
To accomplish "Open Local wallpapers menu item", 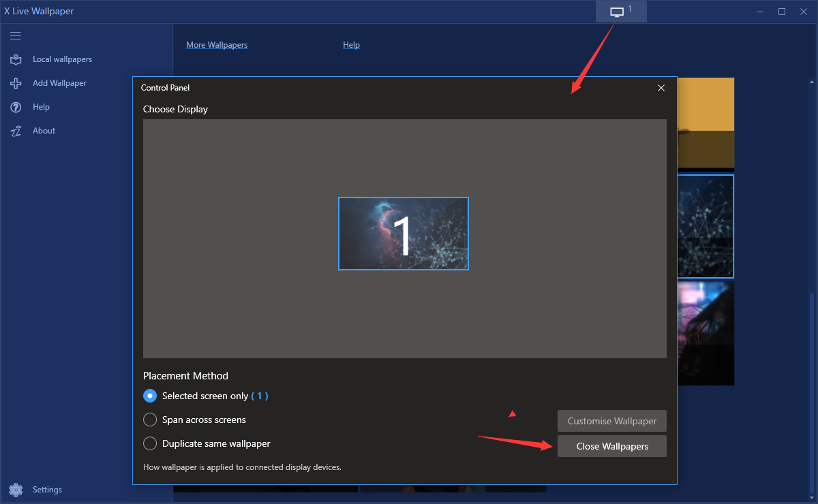I will point(62,59).
